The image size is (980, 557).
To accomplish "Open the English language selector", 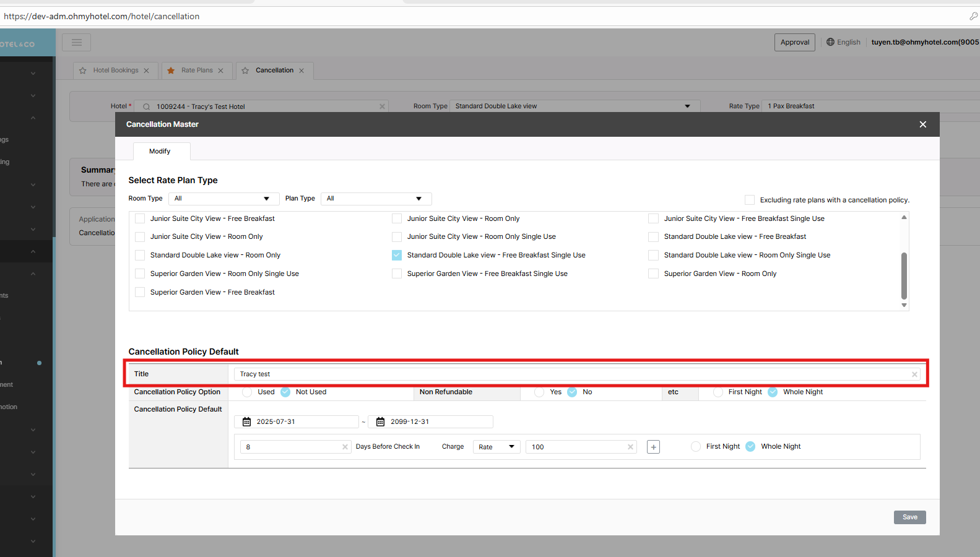I will click(843, 42).
